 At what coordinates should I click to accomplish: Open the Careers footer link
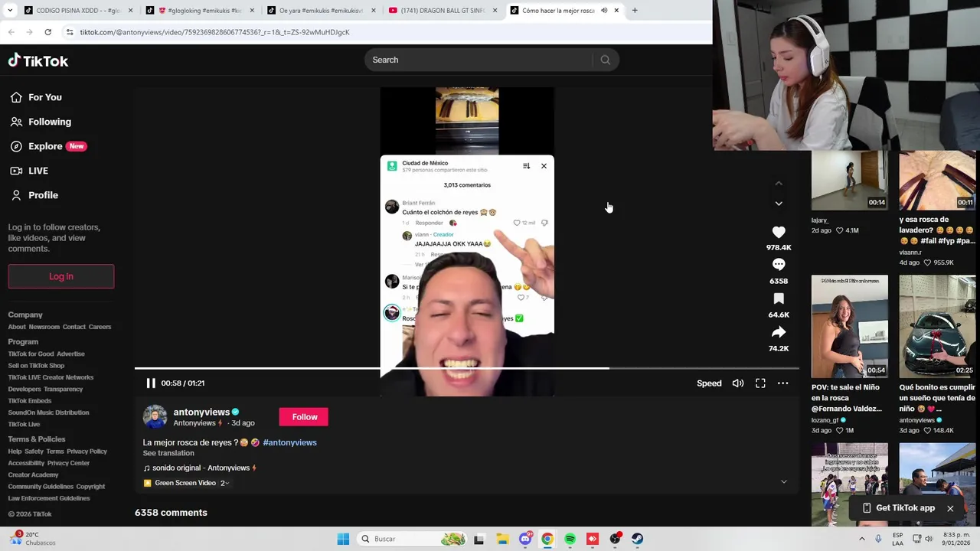(100, 327)
